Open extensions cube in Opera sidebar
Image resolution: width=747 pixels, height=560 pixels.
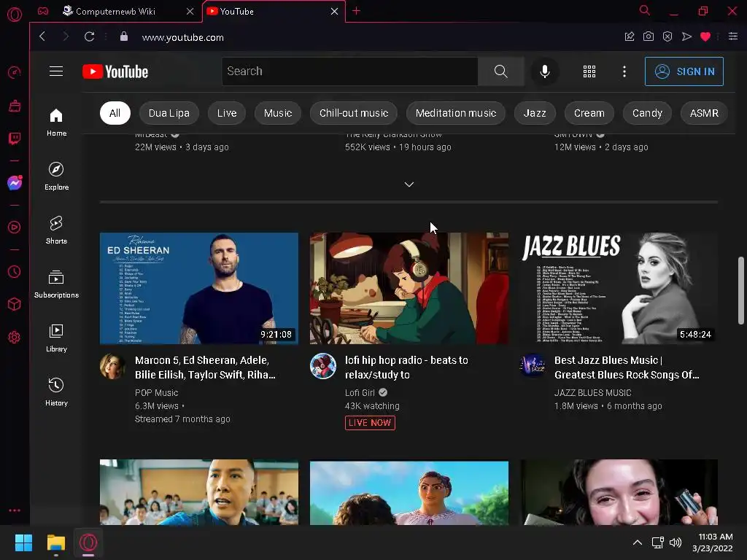click(x=15, y=304)
